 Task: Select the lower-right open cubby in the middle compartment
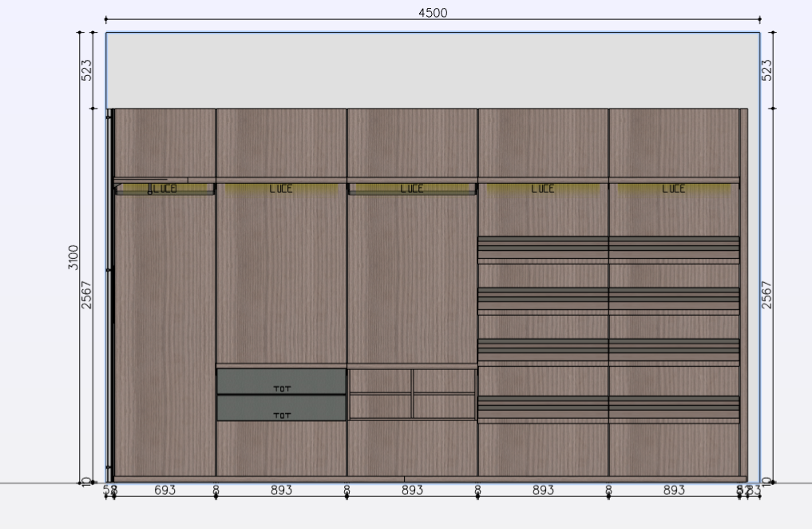pos(444,407)
